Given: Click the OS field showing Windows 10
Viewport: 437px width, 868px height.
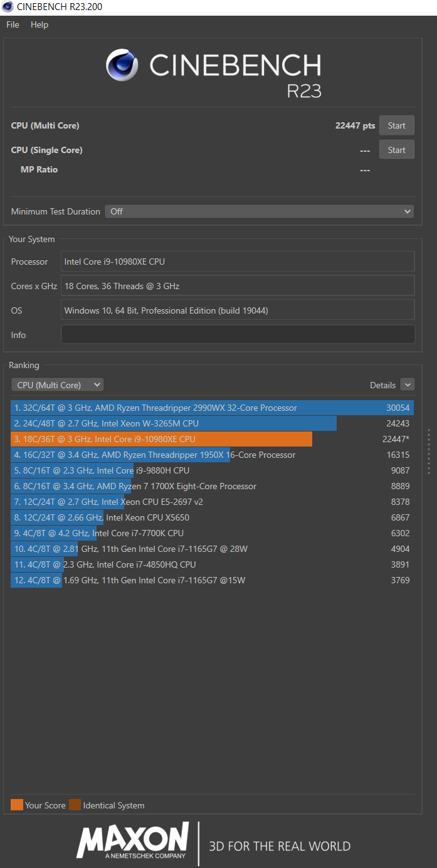Looking at the screenshot, I should pyautogui.click(x=238, y=310).
